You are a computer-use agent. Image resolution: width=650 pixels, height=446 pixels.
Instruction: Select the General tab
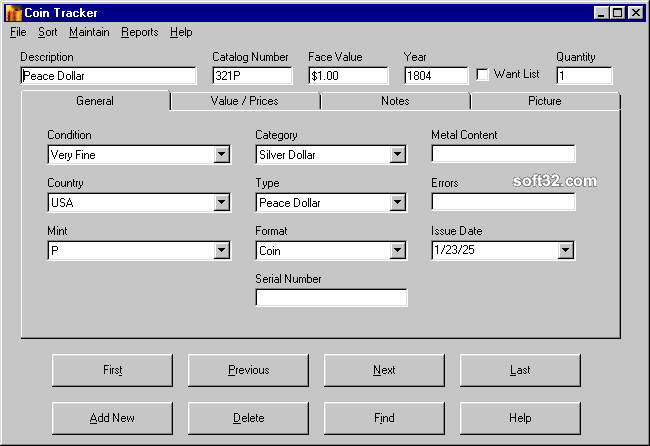95,101
